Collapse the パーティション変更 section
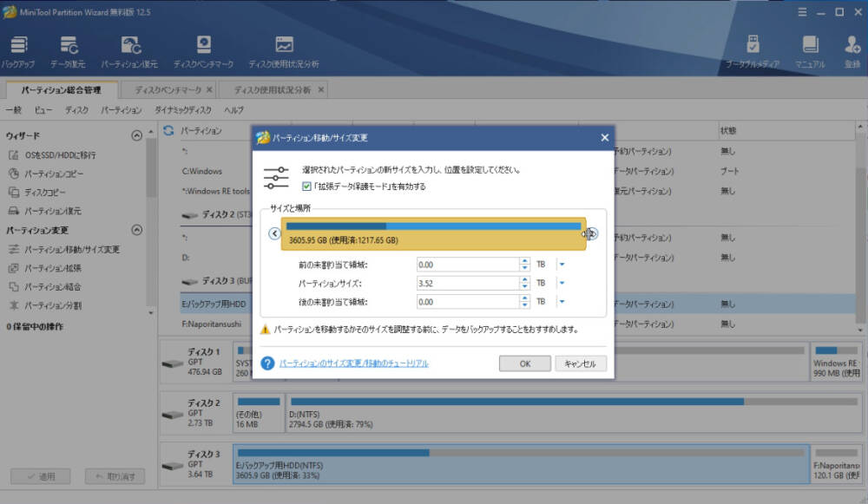Screen dimensions: 868x504 [137, 230]
